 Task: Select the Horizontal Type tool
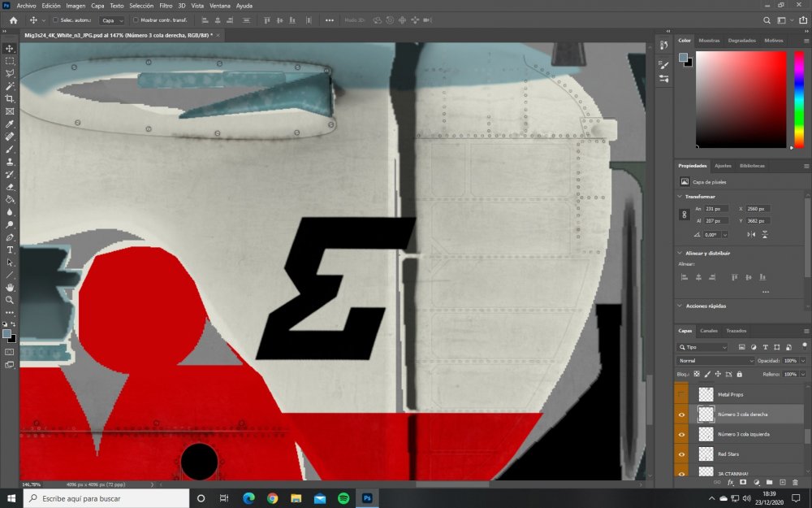click(10, 250)
